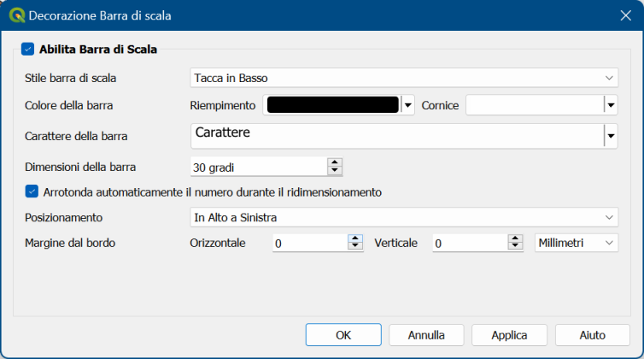Decrease Verticale margin with down arrow
The image size is (644, 359).
(515, 247)
